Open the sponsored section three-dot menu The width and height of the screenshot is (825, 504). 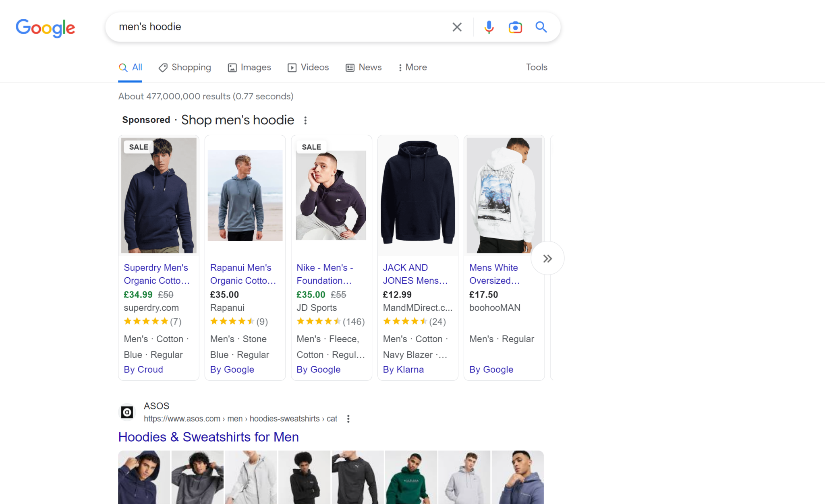click(x=305, y=120)
